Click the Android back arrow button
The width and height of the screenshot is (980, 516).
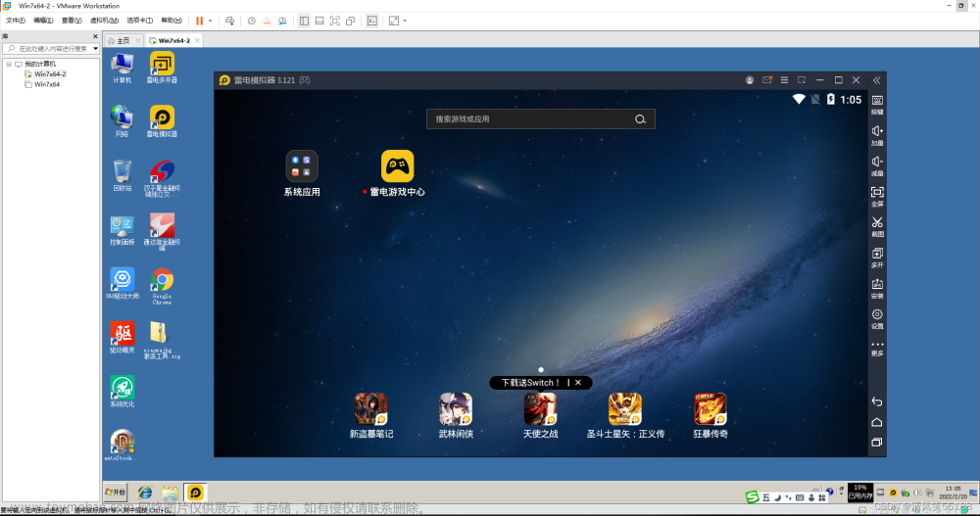877,401
